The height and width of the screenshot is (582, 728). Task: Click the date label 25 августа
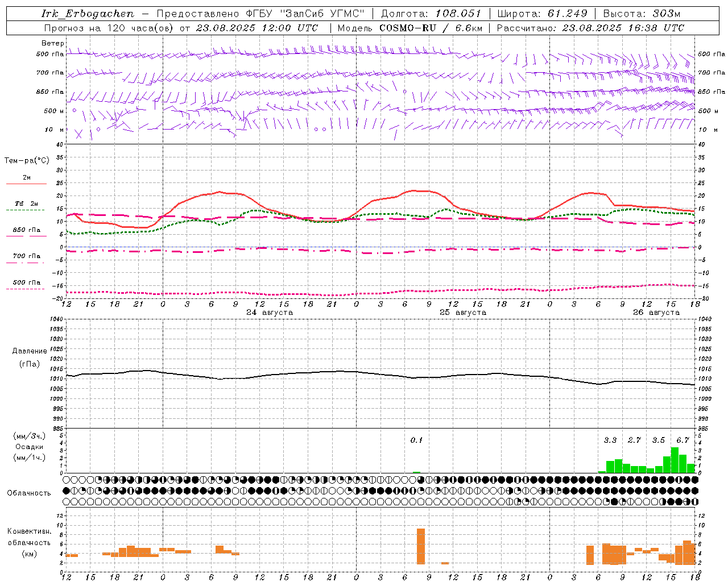click(463, 313)
